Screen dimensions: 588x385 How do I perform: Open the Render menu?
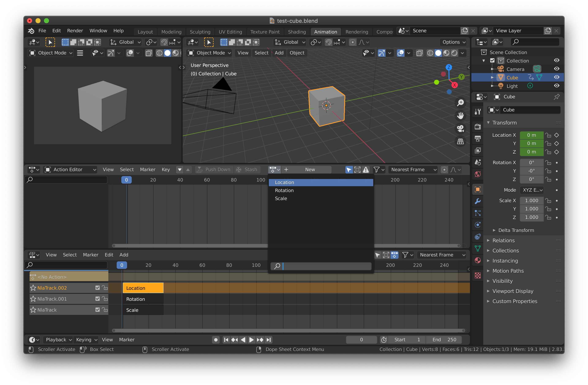coord(75,31)
